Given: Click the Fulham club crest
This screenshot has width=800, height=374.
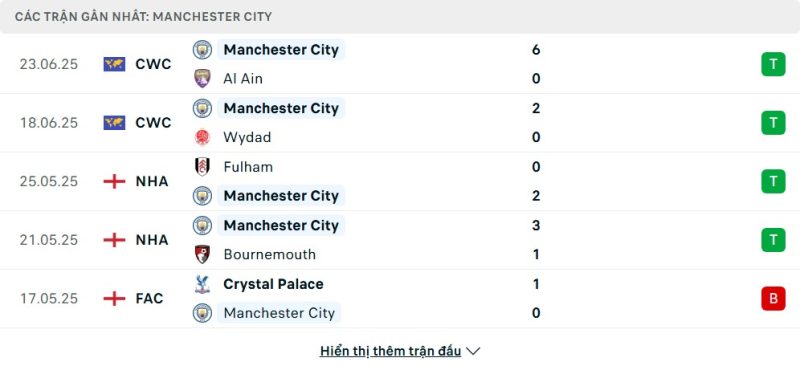Looking at the screenshot, I should coord(202,167).
